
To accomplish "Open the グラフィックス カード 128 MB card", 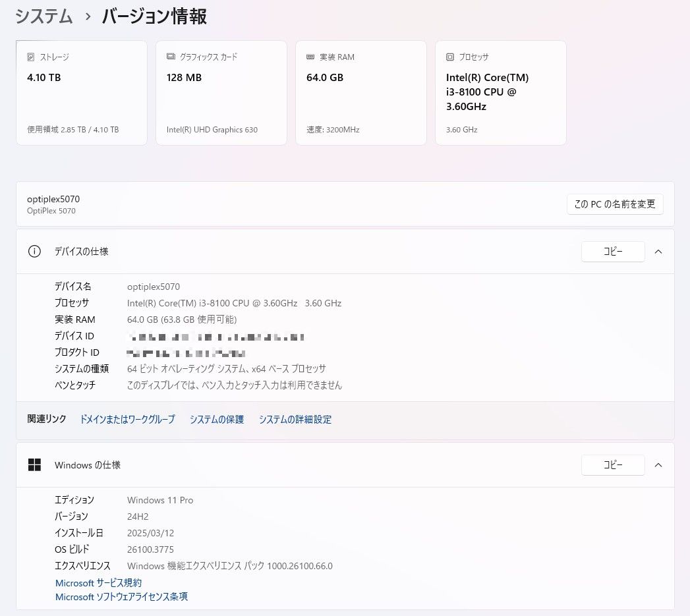I will pyautogui.click(x=221, y=93).
